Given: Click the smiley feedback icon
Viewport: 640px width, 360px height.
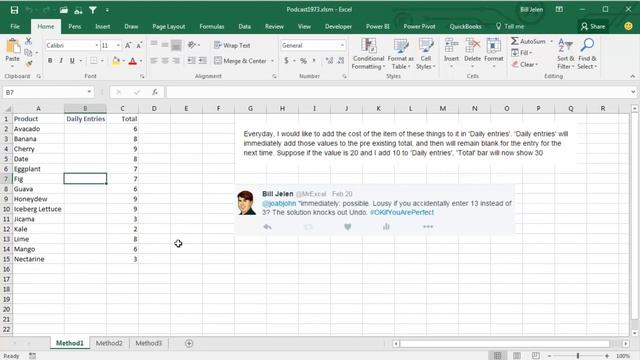Looking at the screenshot, I should point(629,26).
